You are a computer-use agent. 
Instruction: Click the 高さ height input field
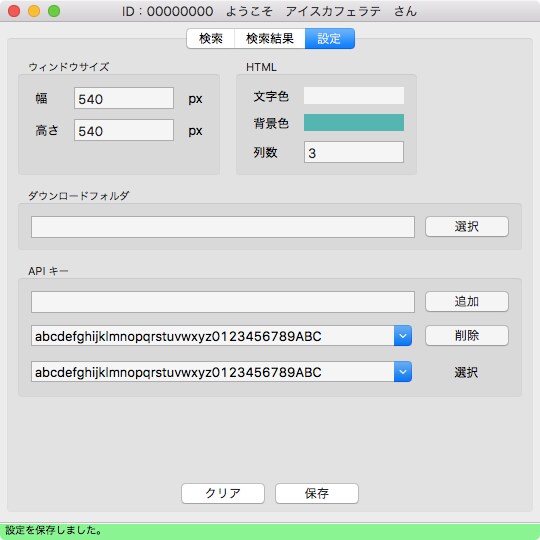124,130
